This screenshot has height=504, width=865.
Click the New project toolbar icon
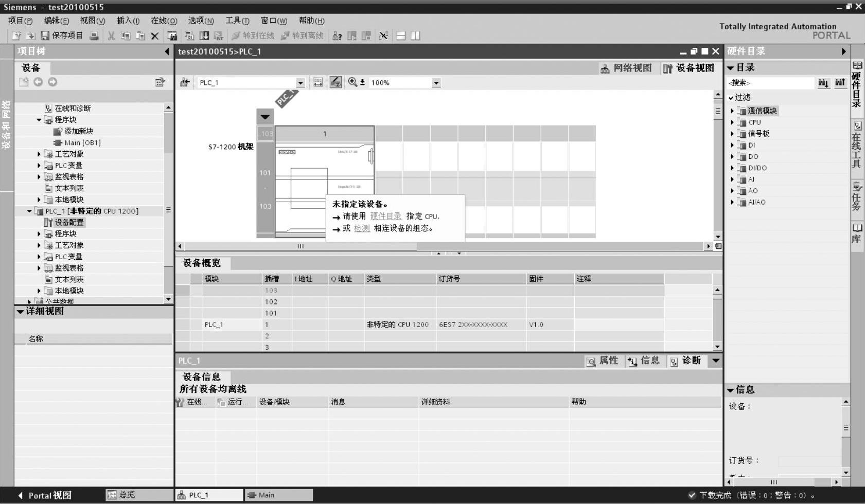click(16, 35)
